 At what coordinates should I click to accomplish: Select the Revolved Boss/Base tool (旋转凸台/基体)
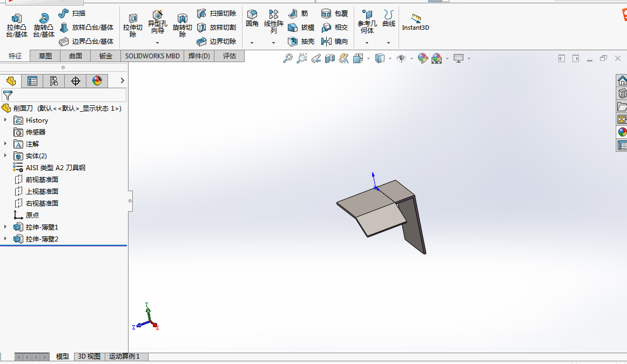pos(44,25)
